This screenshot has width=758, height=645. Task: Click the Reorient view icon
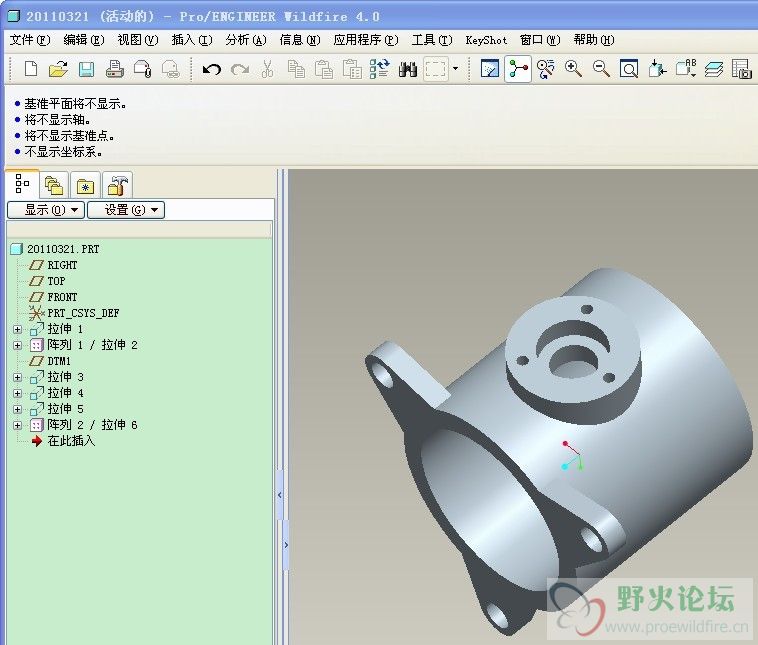pyautogui.click(x=657, y=69)
